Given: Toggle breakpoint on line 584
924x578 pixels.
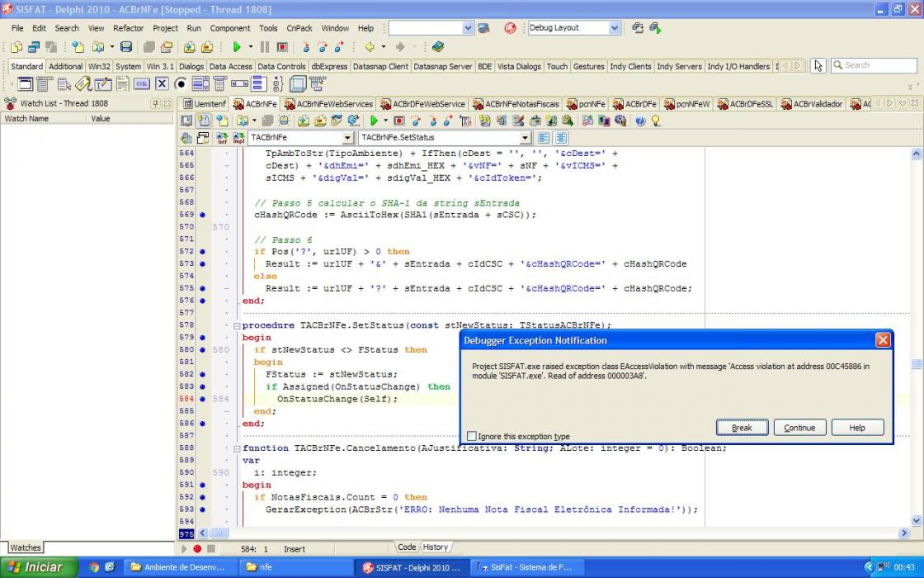Looking at the screenshot, I should tap(202, 399).
